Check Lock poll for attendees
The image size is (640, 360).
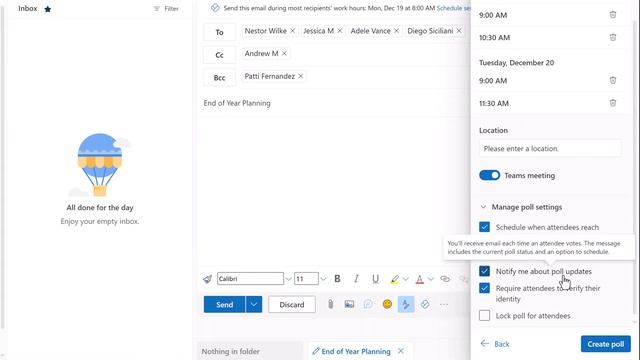coord(484,316)
